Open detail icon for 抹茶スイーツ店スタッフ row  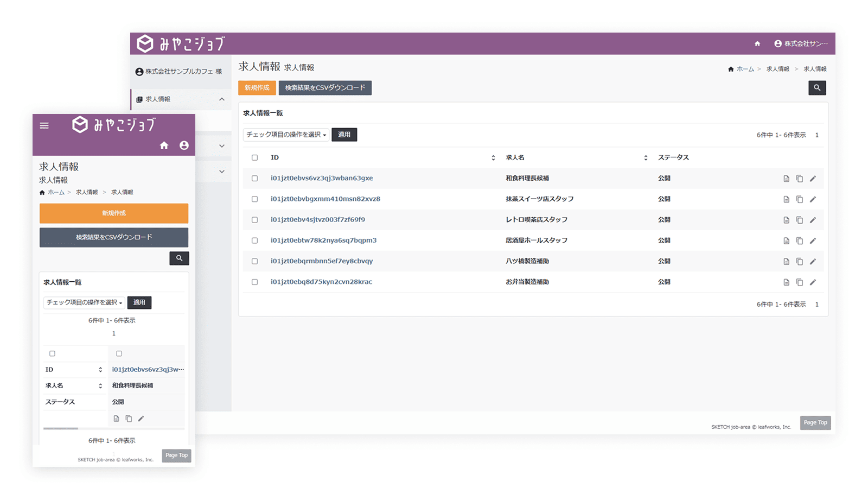[x=786, y=199]
